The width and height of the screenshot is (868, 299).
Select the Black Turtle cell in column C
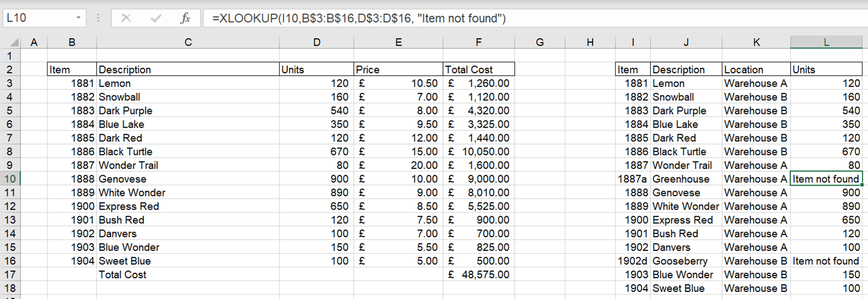click(188, 152)
